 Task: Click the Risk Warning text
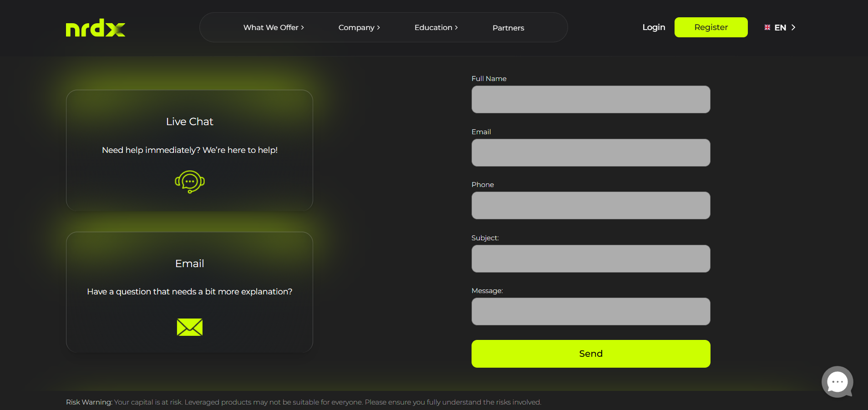(x=304, y=402)
